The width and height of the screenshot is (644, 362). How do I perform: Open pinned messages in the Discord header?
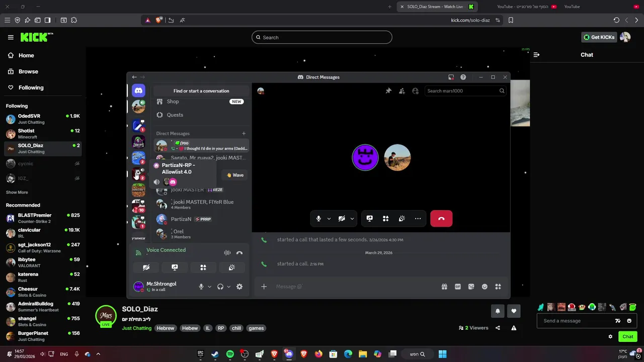click(388, 91)
